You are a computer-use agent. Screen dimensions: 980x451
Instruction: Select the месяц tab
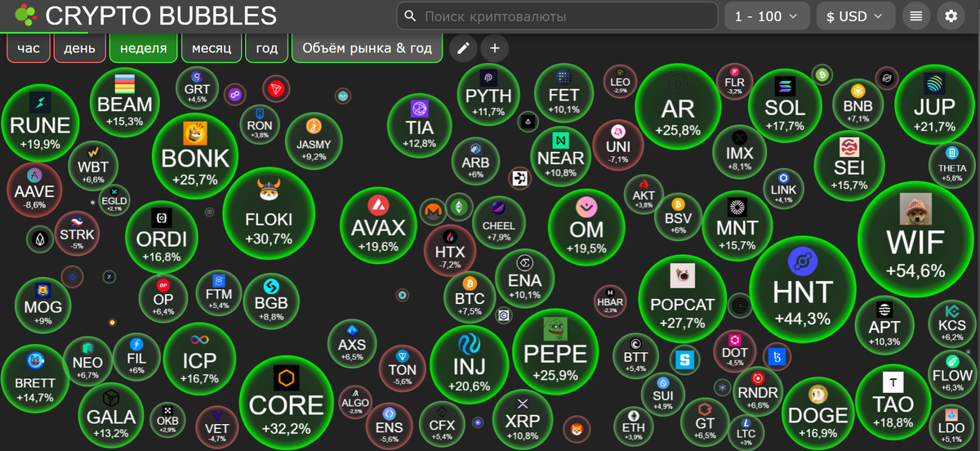[212, 48]
